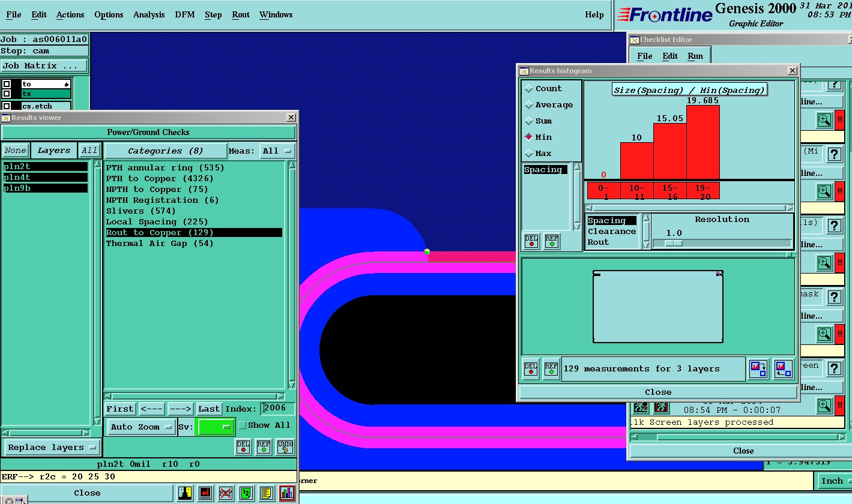This screenshot has height=504, width=852.
Task: Click black and yellow silhouette icon in Results viewer
Action: pos(185,493)
